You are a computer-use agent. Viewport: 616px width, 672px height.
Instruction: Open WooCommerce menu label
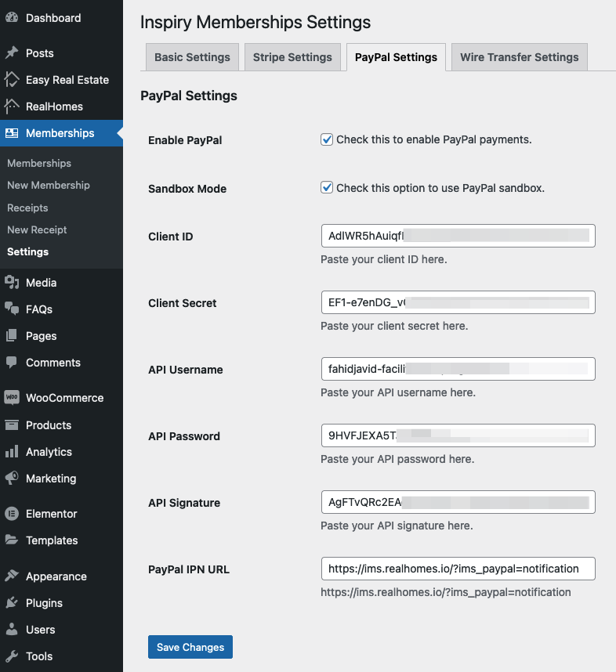click(x=65, y=398)
